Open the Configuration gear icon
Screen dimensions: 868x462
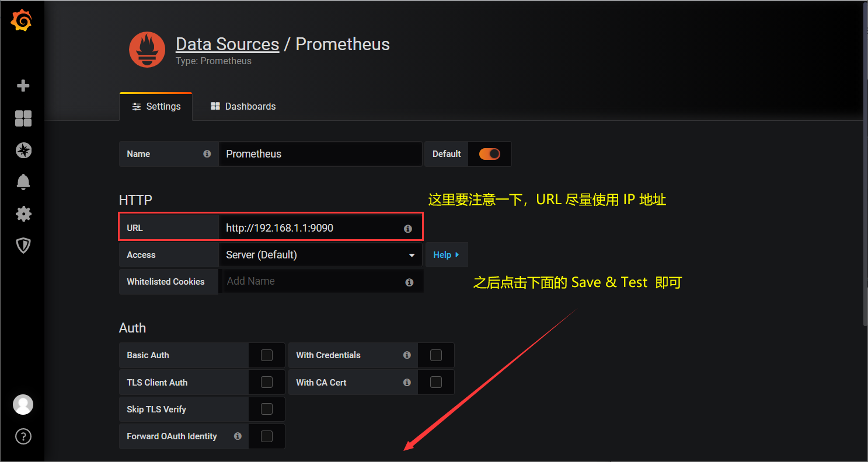click(23, 213)
